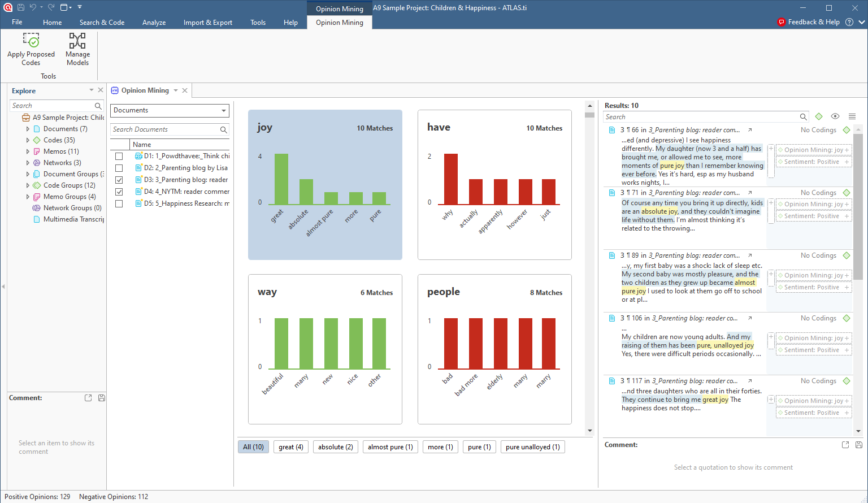This screenshot has width=868, height=503.
Task: Click the Feedback & Help icon
Action: [x=782, y=23]
